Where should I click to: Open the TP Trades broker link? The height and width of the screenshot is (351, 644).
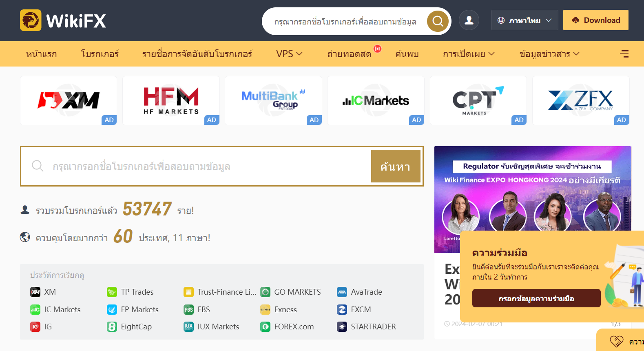point(137,292)
